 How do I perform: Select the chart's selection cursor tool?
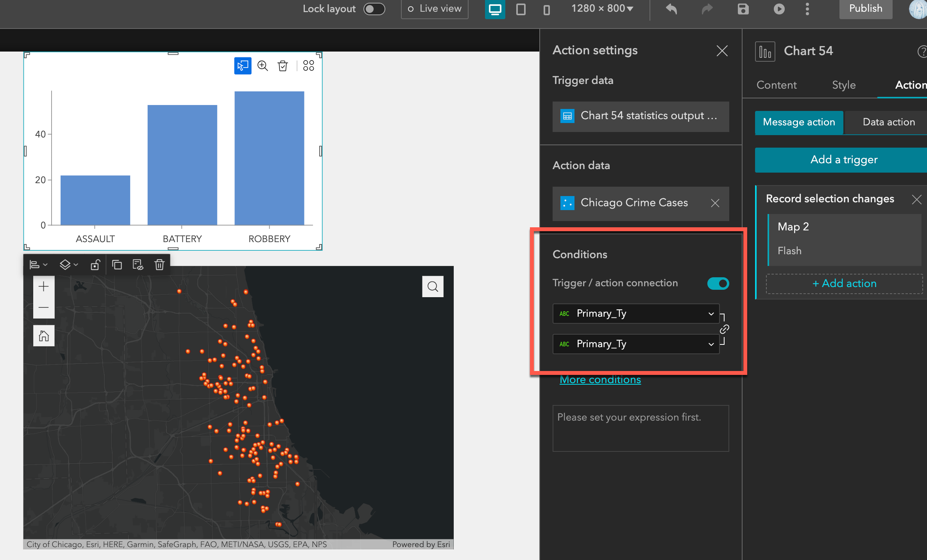point(243,66)
